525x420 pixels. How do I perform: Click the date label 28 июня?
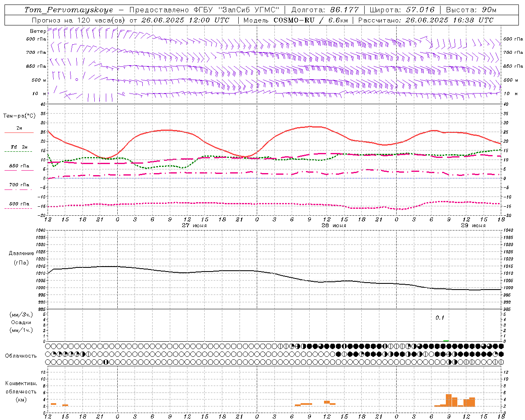tap(333, 226)
